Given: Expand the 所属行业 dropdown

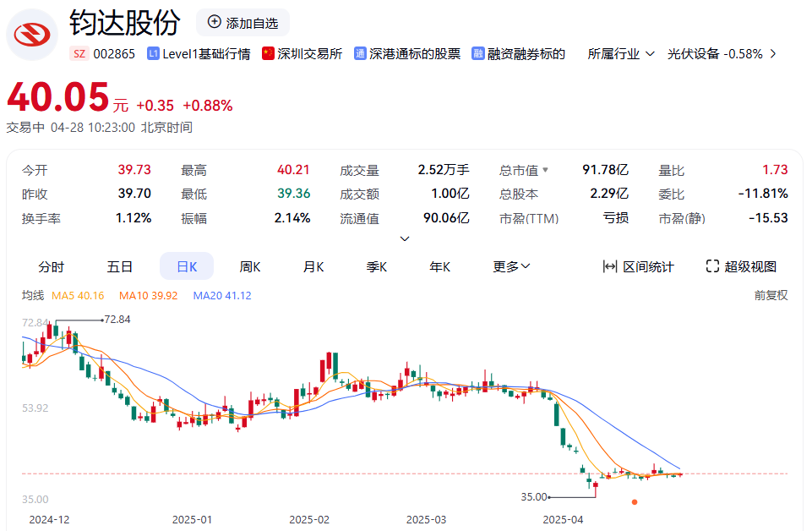Looking at the screenshot, I should [x=621, y=54].
